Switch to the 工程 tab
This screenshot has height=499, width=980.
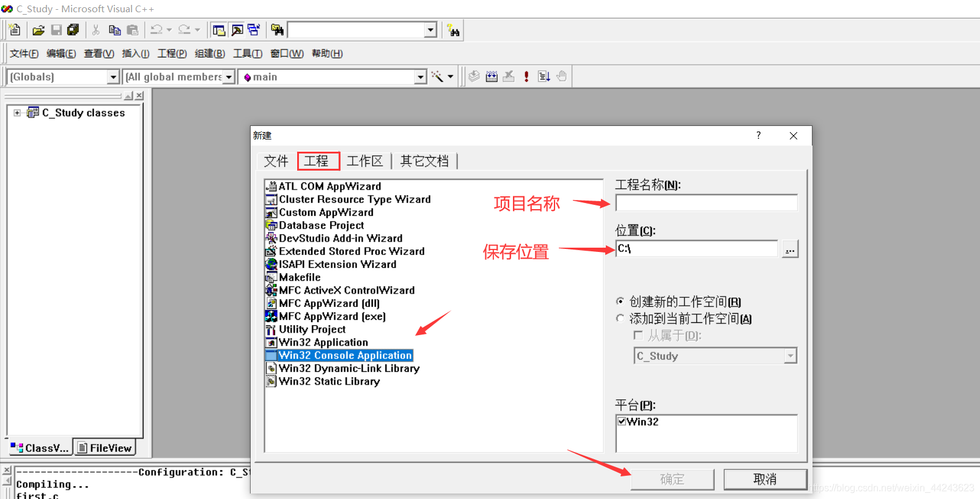click(x=318, y=161)
